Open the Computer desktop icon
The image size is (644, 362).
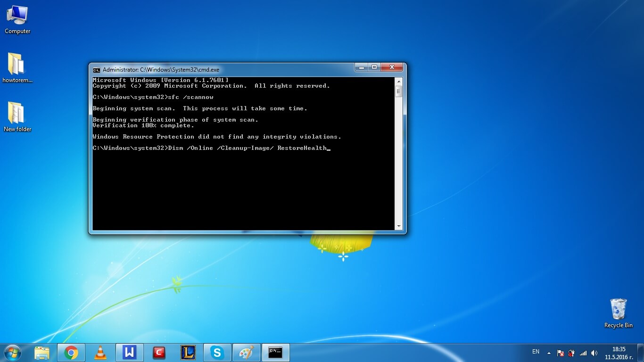pos(17,19)
